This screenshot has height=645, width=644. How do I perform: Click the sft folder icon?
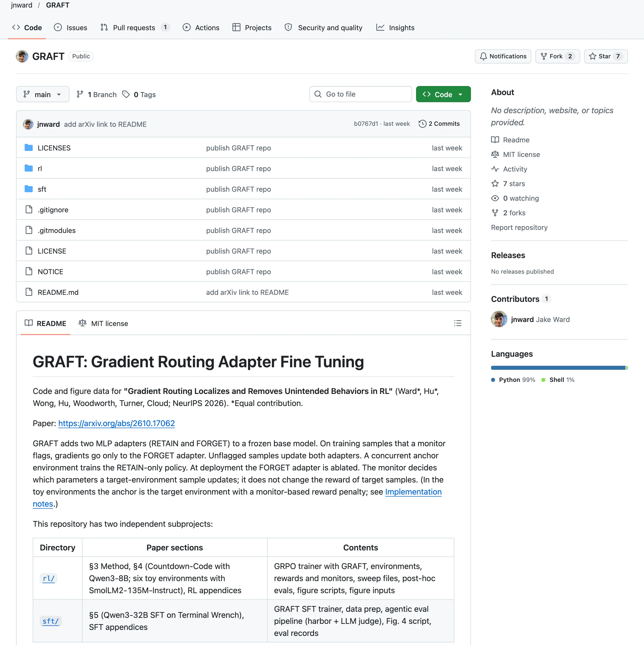pyautogui.click(x=29, y=189)
